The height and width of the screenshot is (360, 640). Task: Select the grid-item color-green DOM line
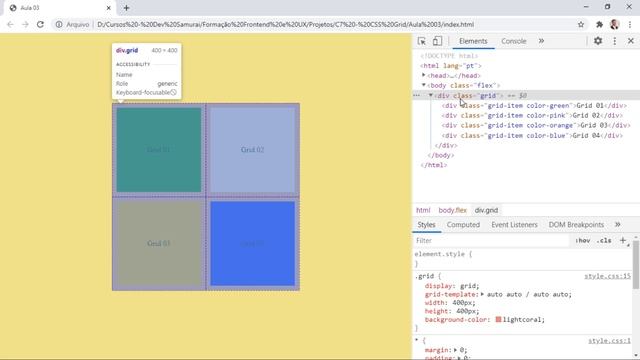(534, 106)
